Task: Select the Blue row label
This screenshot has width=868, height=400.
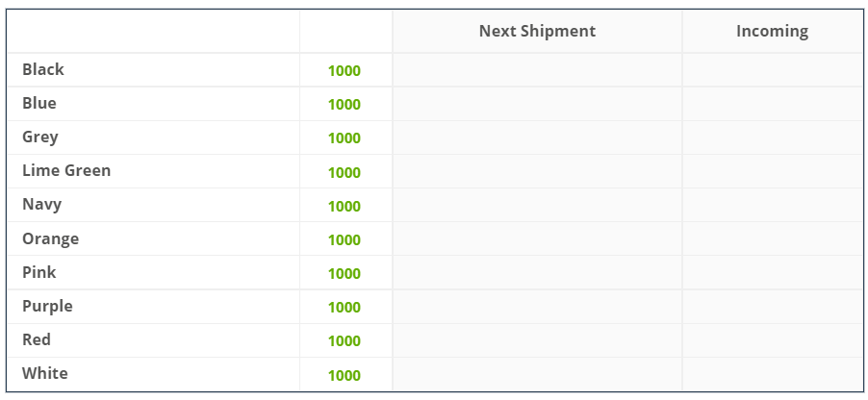Action: pos(39,103)
